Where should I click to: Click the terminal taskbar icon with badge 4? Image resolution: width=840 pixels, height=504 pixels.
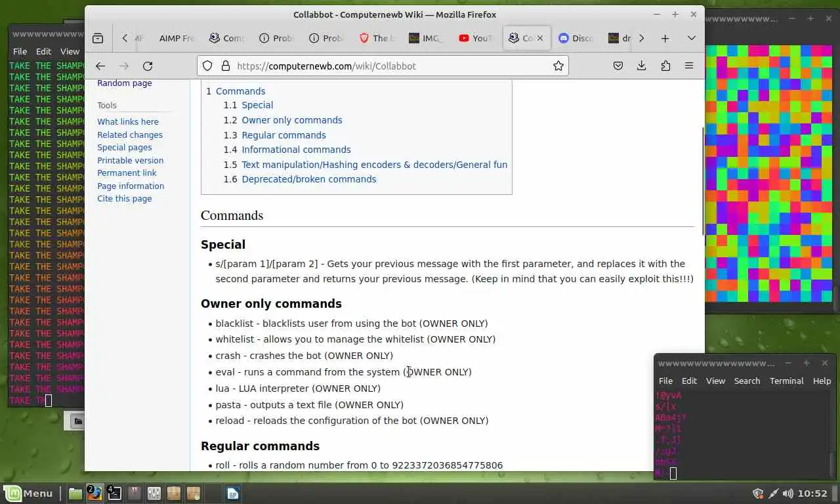(114, 493)
